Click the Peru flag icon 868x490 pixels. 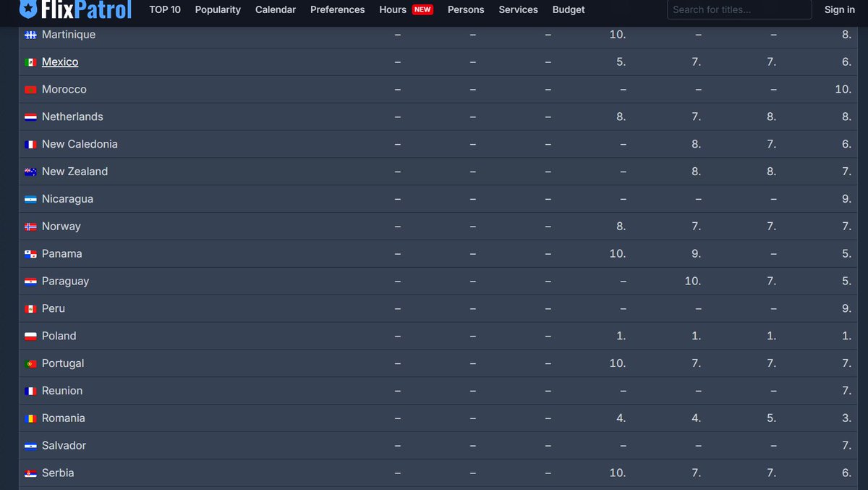[30, 309]
